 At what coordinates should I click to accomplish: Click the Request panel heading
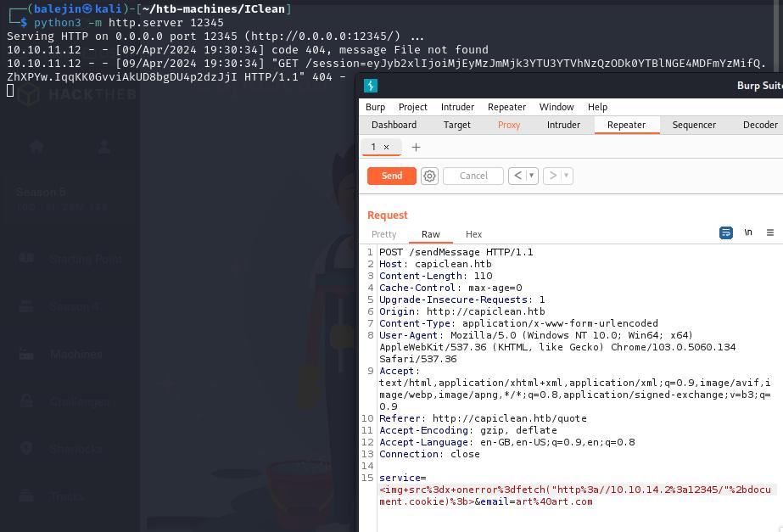tap(388, 216)
